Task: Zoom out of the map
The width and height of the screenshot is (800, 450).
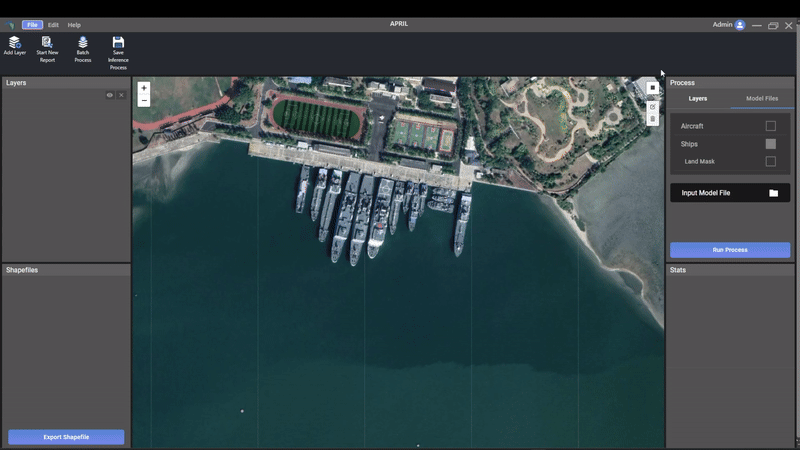Action: tap(144, 100)
